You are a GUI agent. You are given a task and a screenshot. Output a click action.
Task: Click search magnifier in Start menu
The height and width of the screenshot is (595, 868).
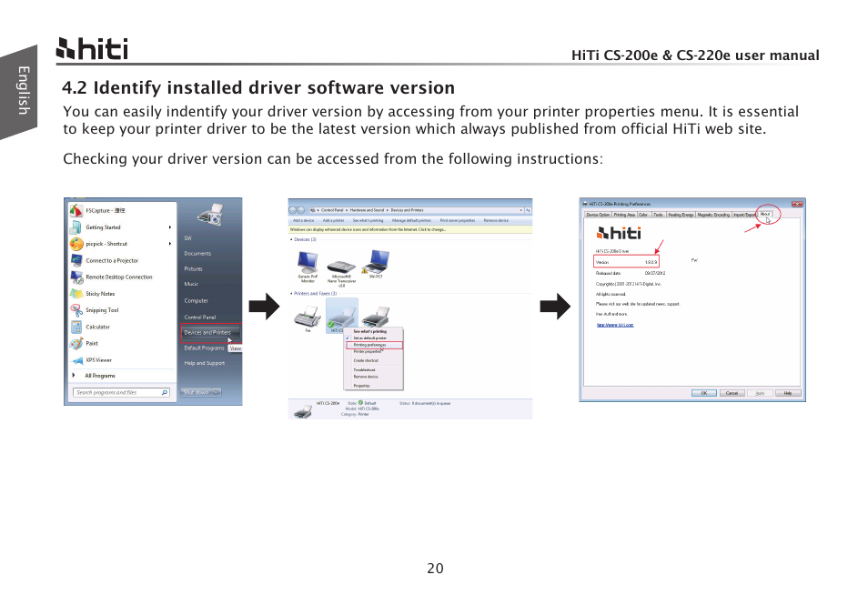click(165, 392)
